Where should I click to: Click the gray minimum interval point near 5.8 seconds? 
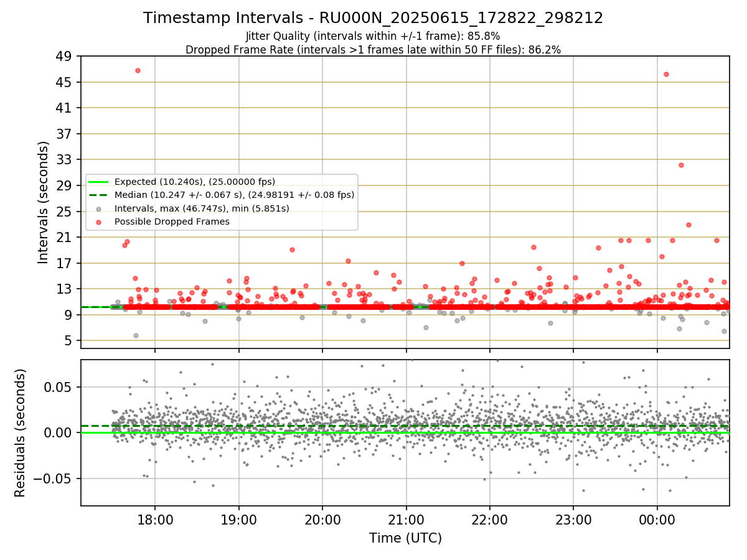click(x=136, y=335)
